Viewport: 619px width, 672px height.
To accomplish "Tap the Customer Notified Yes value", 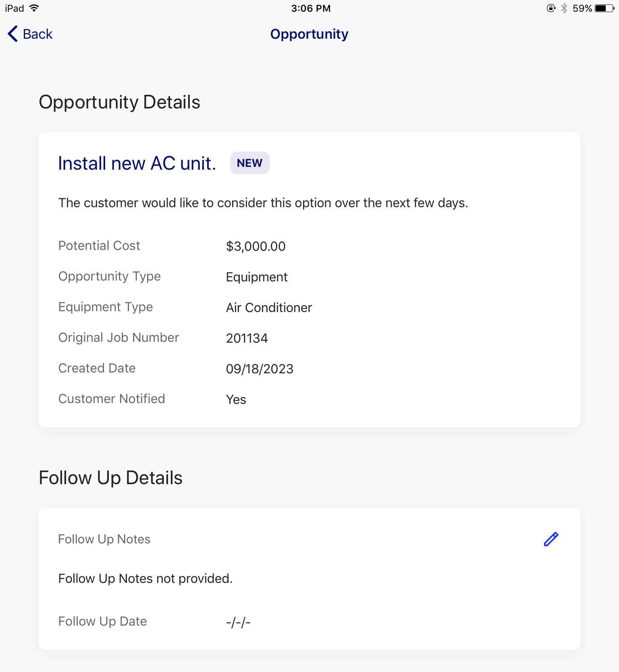I will (x=236, y=399).
